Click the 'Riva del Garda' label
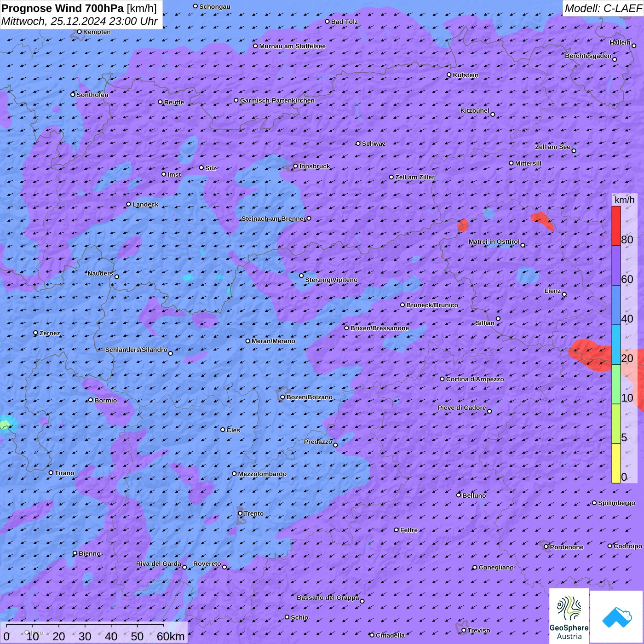The height and width of the screenshot is (644, 644). (x=158, y=563)
